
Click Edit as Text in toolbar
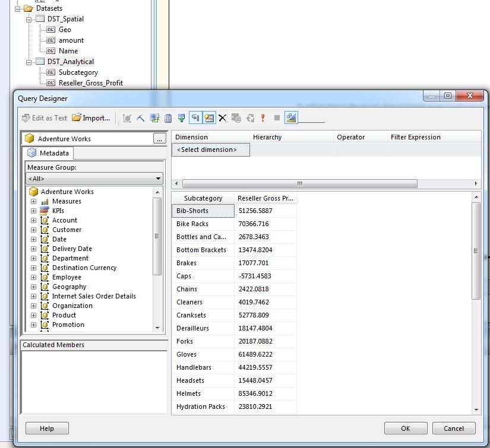point(45,118)
